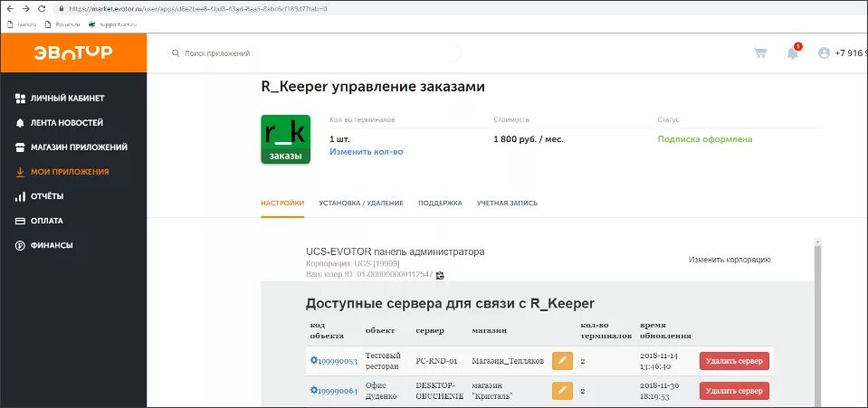Click the browser forward arrow
The image size is (868, 408).
[26, 9]
